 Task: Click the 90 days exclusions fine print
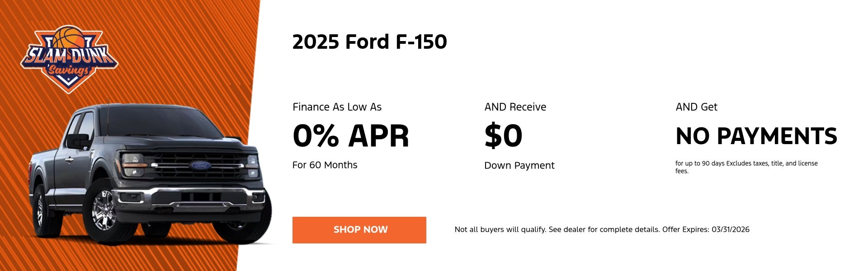click(746, 167)
